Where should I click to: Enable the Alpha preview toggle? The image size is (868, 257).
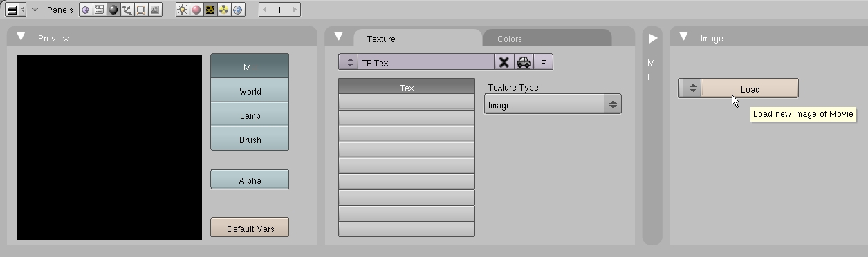pyautogui.click(x=250, y=180)
